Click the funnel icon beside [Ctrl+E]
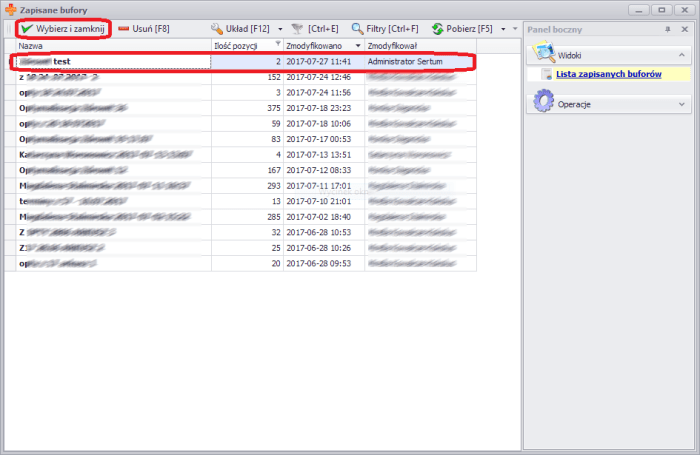Image resolution: width=700 pixels, height=455 pixels. point(296,30)
